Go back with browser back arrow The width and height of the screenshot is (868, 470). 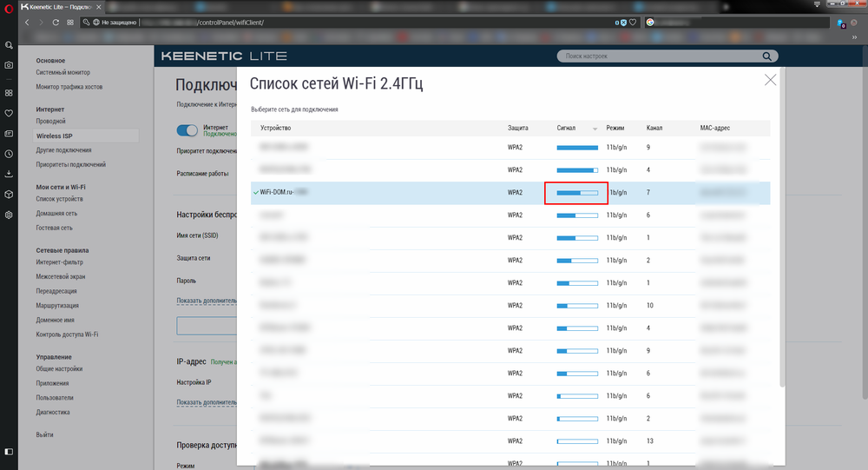(x=27, y=23)
